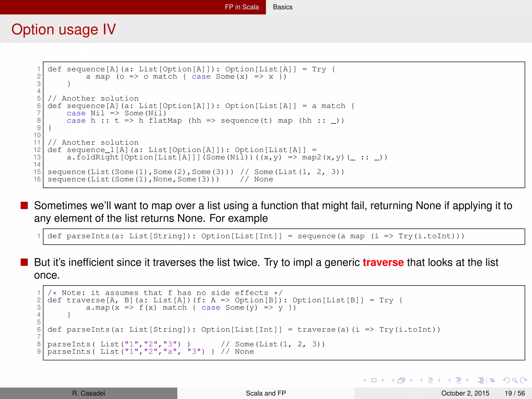Jump to presentation end via right appendix icon
The image size is (532, 399).
click(x=492, y=380)
